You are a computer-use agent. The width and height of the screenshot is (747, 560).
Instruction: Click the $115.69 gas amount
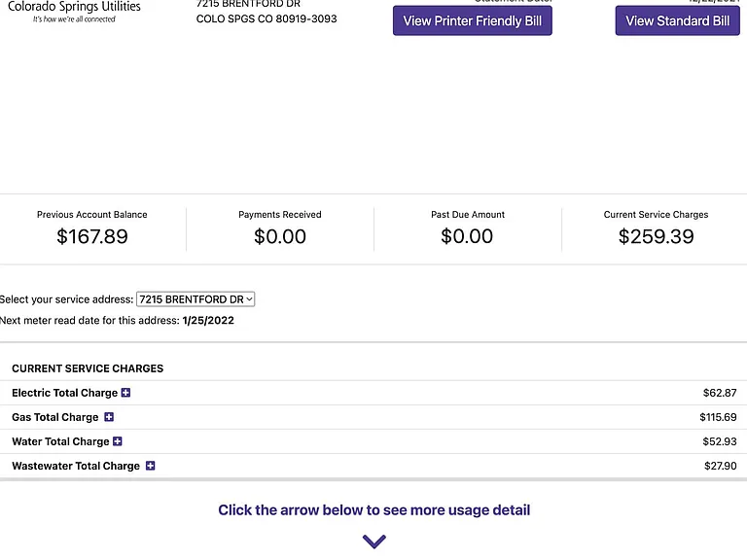click(718, 417)
